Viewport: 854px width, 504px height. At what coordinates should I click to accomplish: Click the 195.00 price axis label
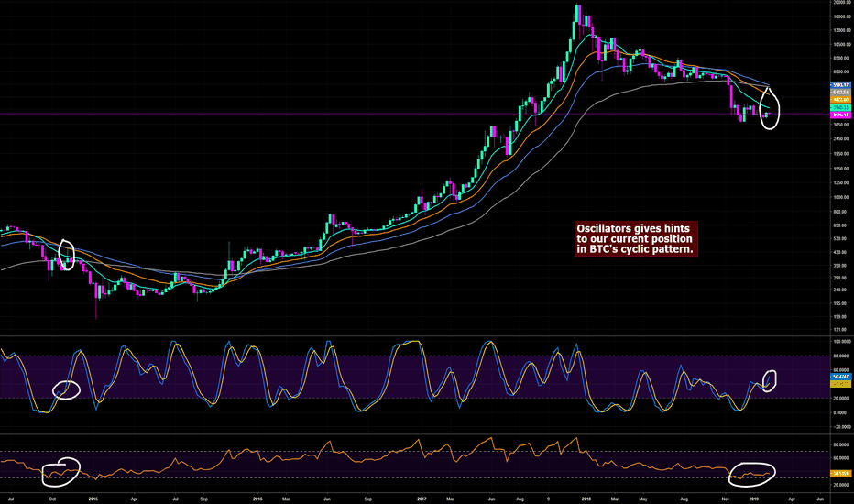pyautogui.click(x=842, y=303)
